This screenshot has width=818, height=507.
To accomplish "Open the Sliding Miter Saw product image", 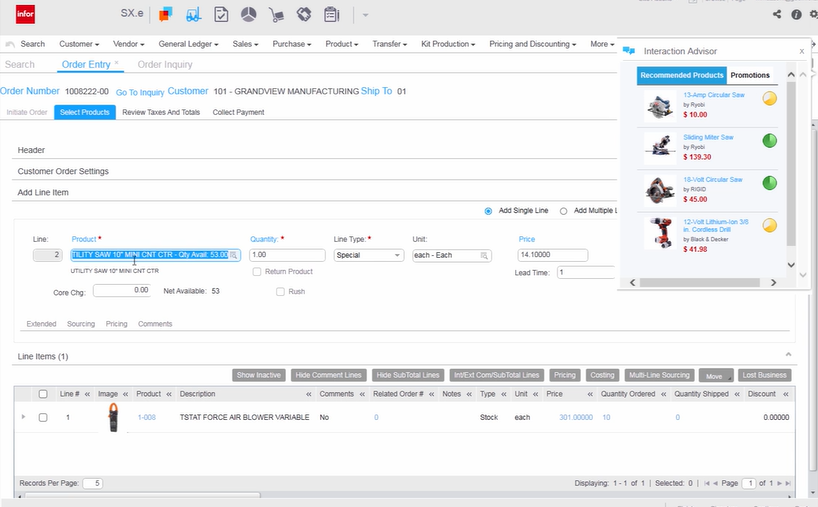I will [x=660, y=148].
